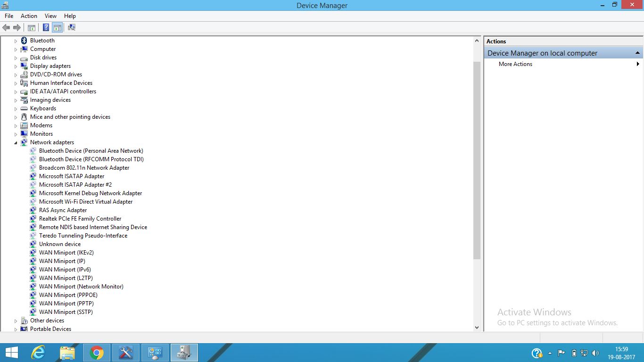This screenshot has width=644, height=362.
Task: Expand the Computer category
Action: pos(16,49)
